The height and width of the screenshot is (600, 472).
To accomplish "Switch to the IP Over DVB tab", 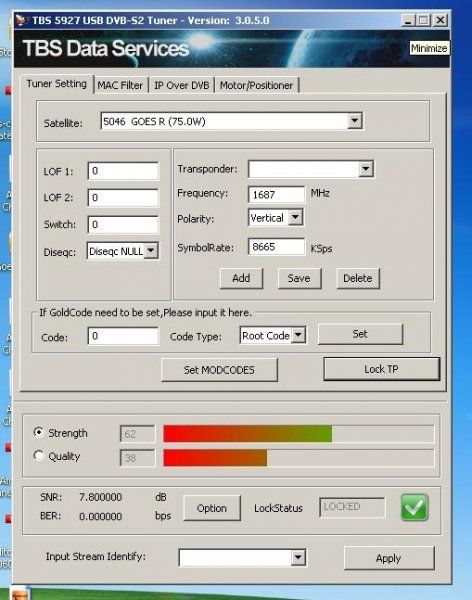I will (181, 85).
